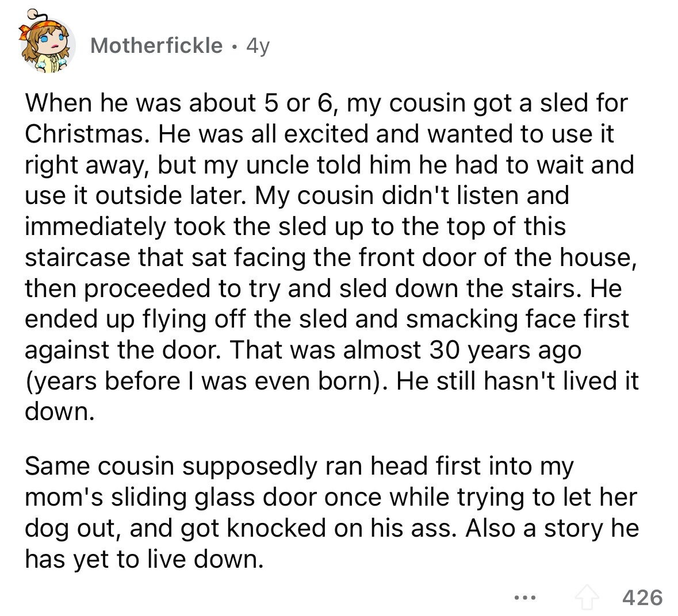The width and height of the screenshot is (678, 616).
Task: Open the Motherfickle user profile link
Action: 156,45
